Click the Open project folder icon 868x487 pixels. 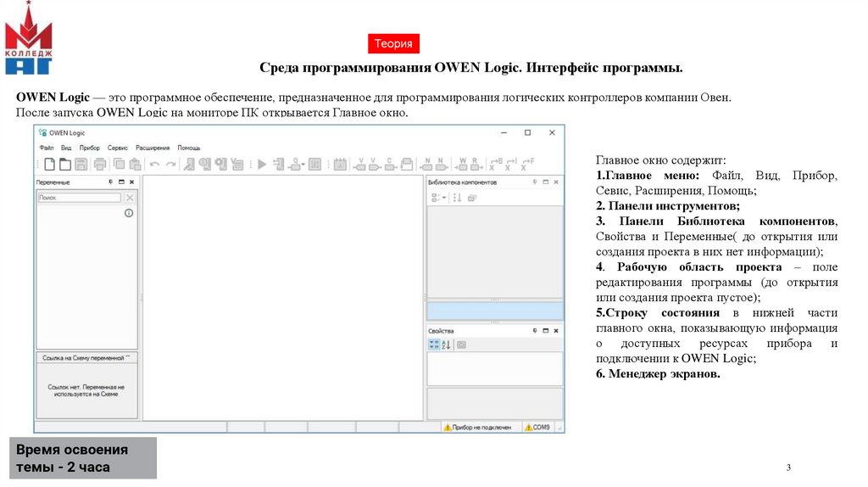65,164
